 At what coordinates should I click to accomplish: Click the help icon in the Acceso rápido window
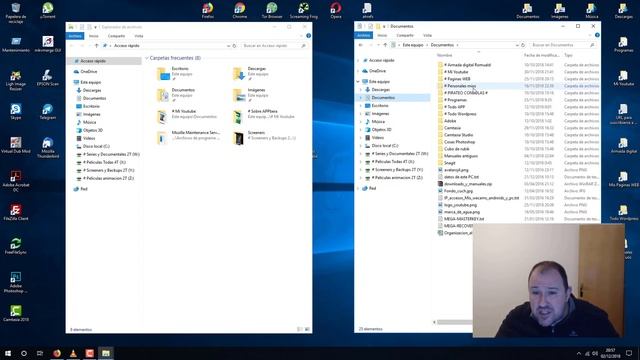pos(309,36)
